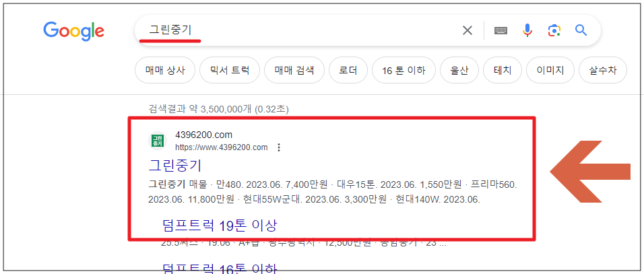
Task: Select the 이미지 filter chip
Action: point(550,70)
